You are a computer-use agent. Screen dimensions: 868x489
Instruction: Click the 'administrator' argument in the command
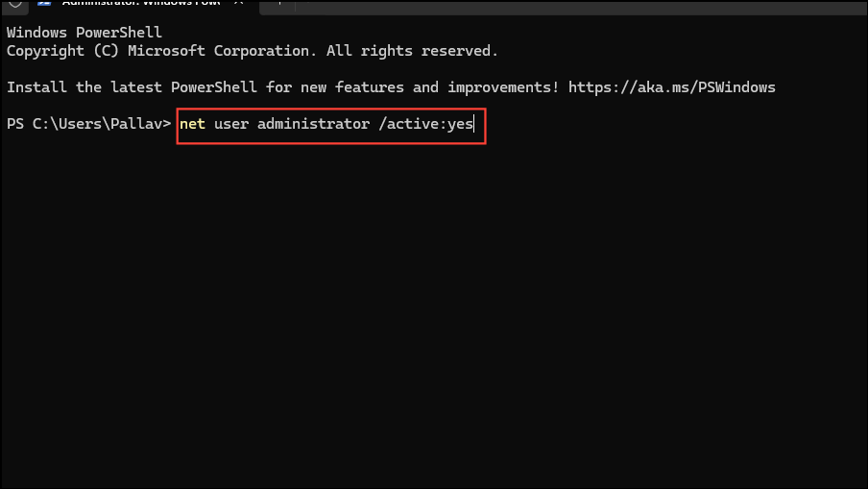pos(313,124)
